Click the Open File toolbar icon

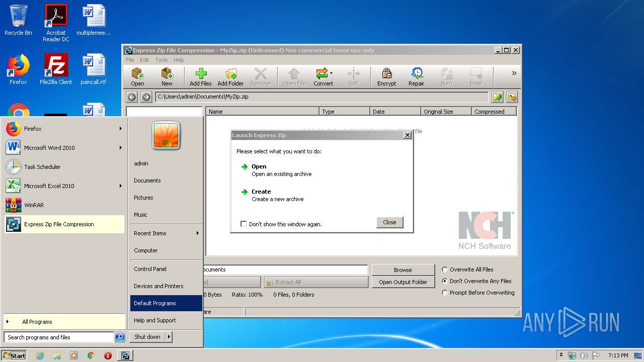[294, 77]
